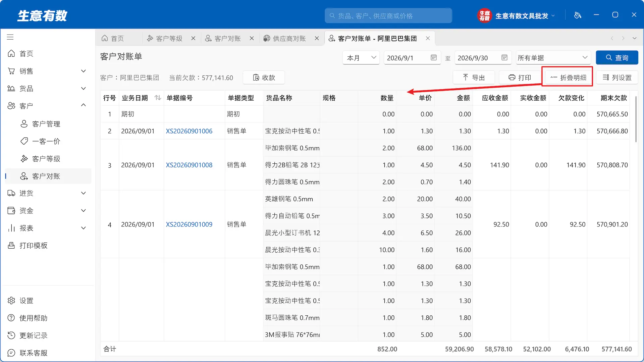
Task: Open the tab list dropdown chevron
Action: (x=635, y=38)
